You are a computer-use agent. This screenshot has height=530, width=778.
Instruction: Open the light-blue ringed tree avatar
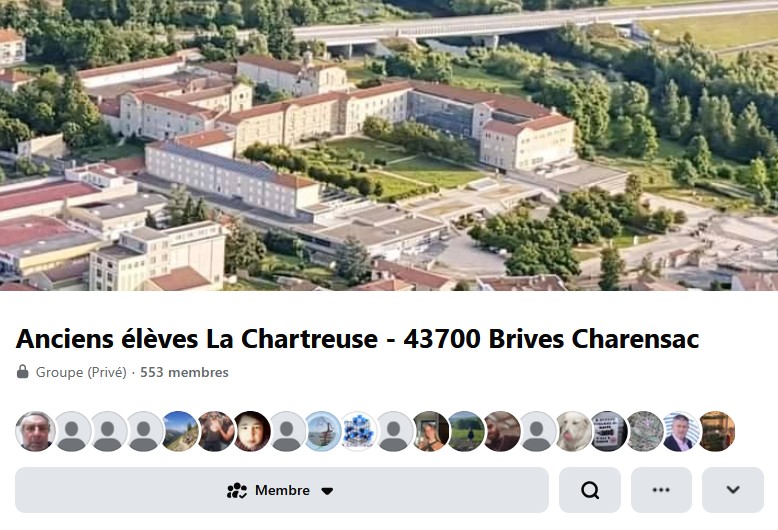(323, 431)
